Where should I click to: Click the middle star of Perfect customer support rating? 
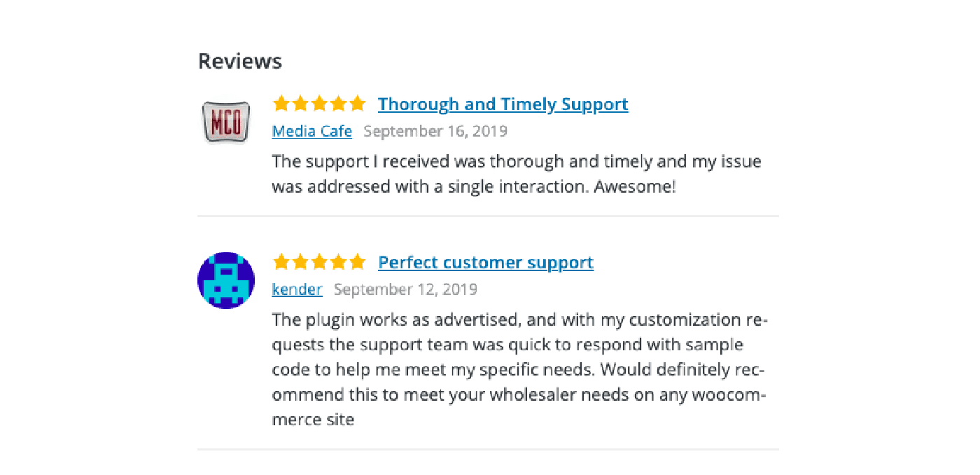(319, 262)
